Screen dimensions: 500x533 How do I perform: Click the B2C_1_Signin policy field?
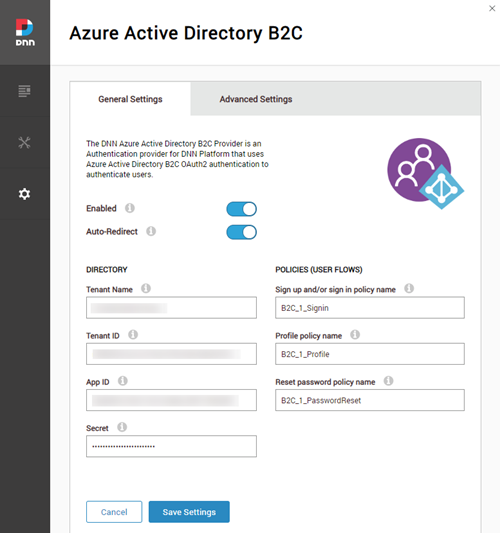tap(370, 308)
